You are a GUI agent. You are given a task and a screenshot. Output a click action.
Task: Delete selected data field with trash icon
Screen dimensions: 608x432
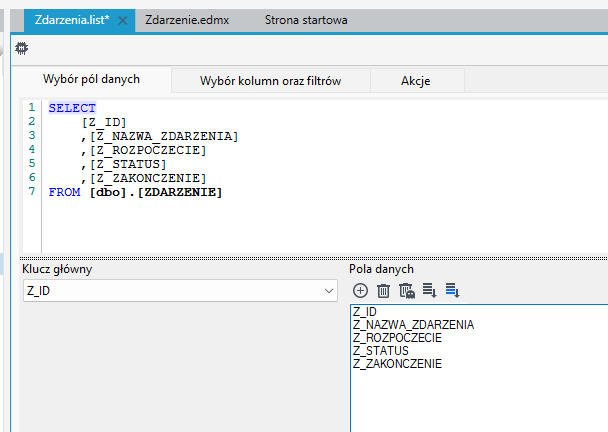click(x=383, y=290)
